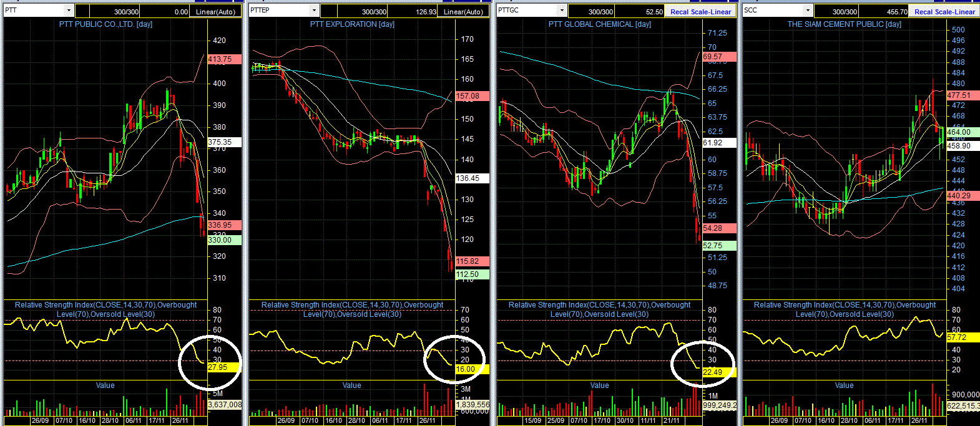This screenshot has height=426, width=980.
Task: Click the 300/300 field in PTT panel
Action: point(115,12)
